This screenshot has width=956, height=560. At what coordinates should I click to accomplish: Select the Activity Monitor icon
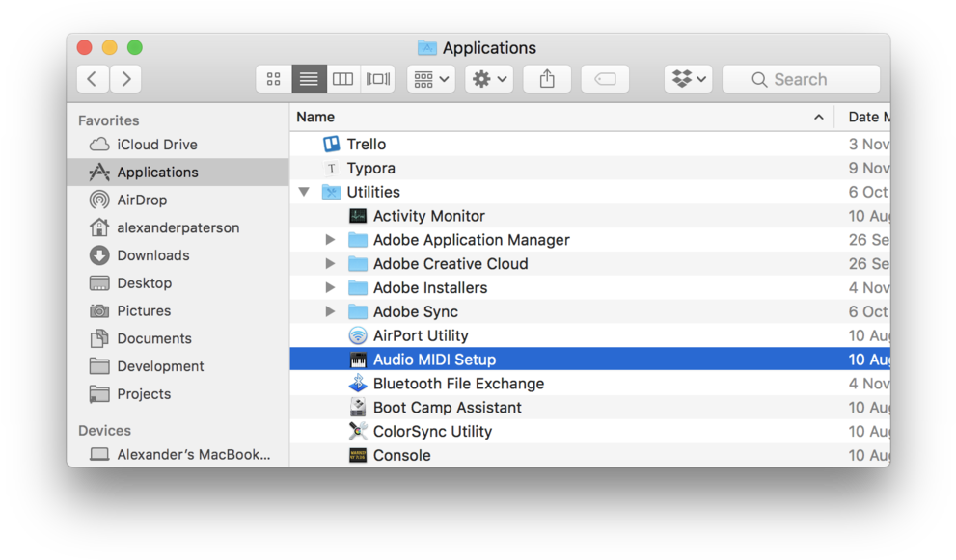358,216
